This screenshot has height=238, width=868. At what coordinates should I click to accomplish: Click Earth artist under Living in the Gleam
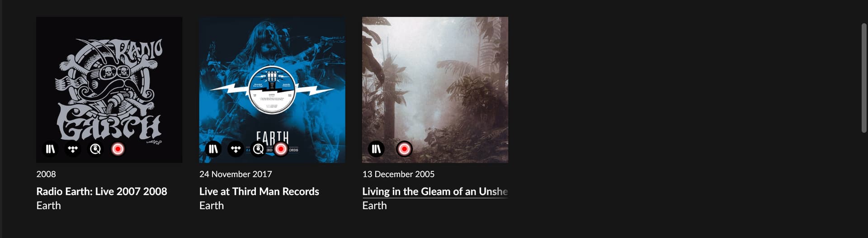coord(374,205)
